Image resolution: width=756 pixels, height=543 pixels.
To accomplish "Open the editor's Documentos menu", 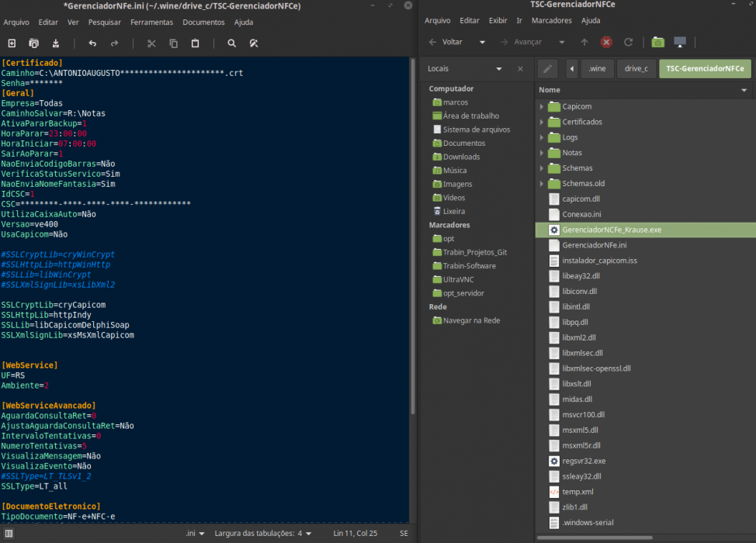I will 203,22.
